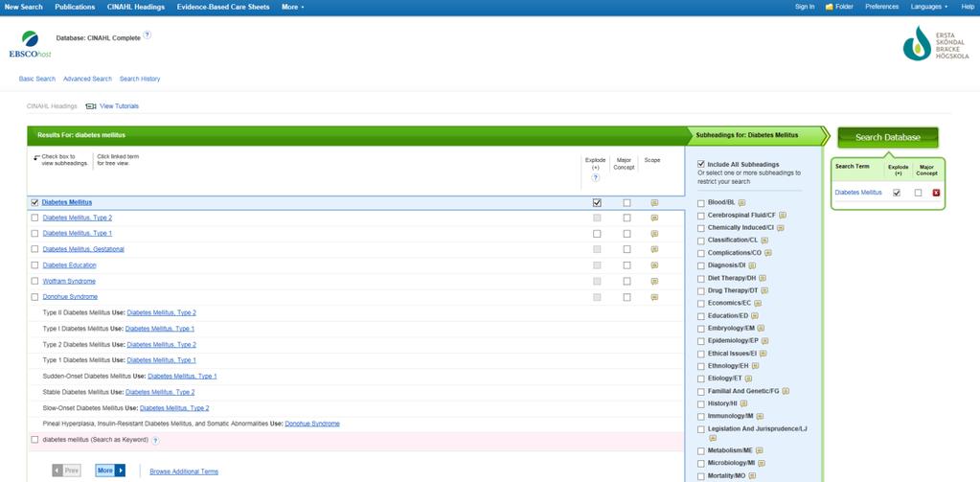Viewport: 980px width, 482px height.
Task: Open Diet Therapy/DH subheading note icon
Action: click(x=763, y=278)
